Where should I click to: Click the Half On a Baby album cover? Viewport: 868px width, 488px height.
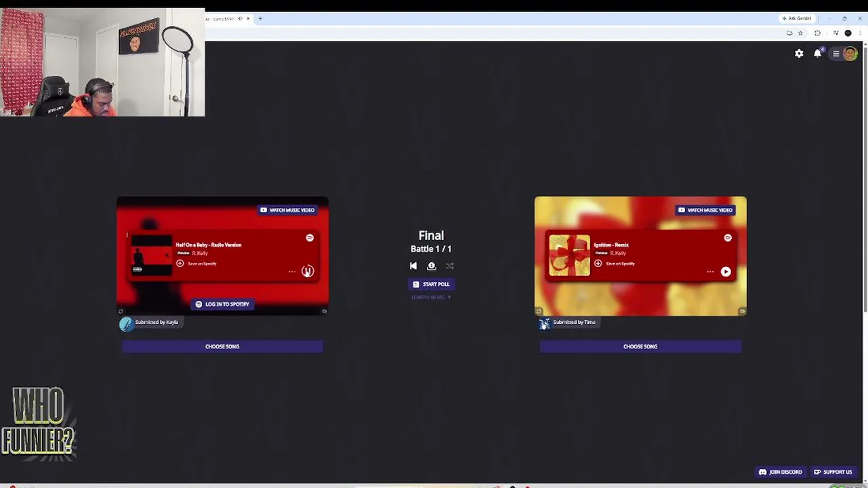click(x=151, y=255)
